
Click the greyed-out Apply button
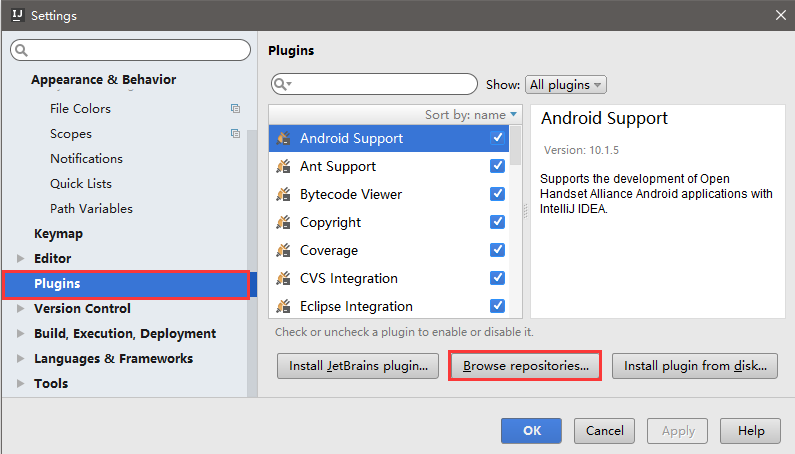click(677, 431)
